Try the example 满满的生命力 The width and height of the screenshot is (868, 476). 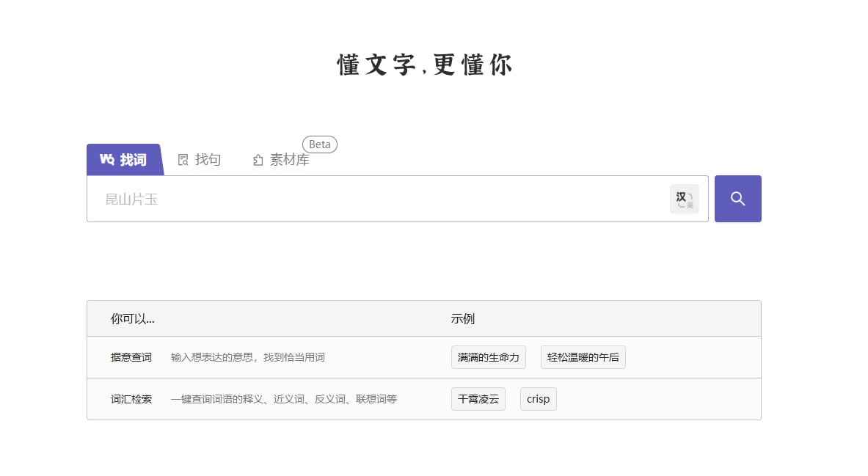[488, 358]
